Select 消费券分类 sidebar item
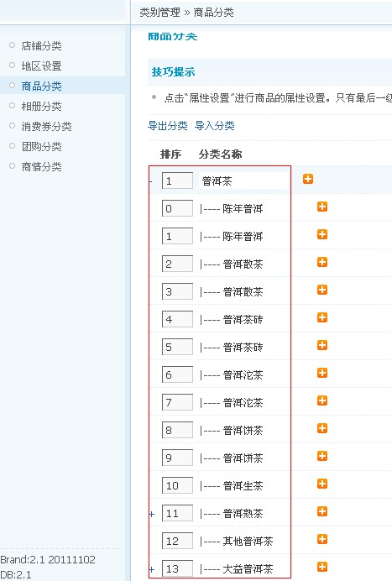 click(x=47, y=127)
